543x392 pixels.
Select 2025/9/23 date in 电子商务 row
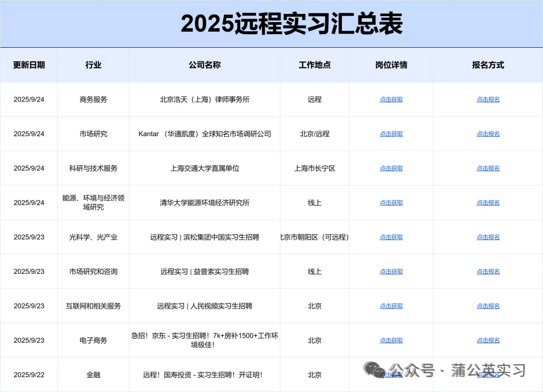pos(29,340)
